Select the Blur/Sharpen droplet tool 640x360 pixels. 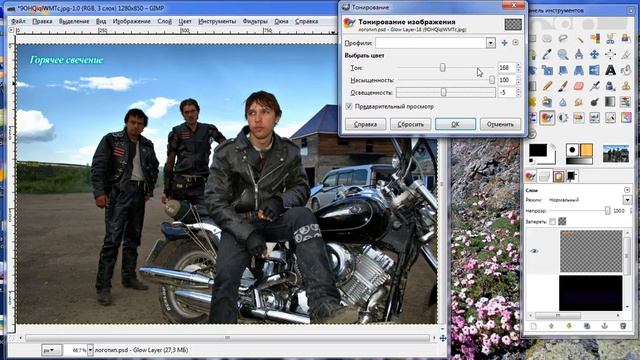[x=563, y=102]
